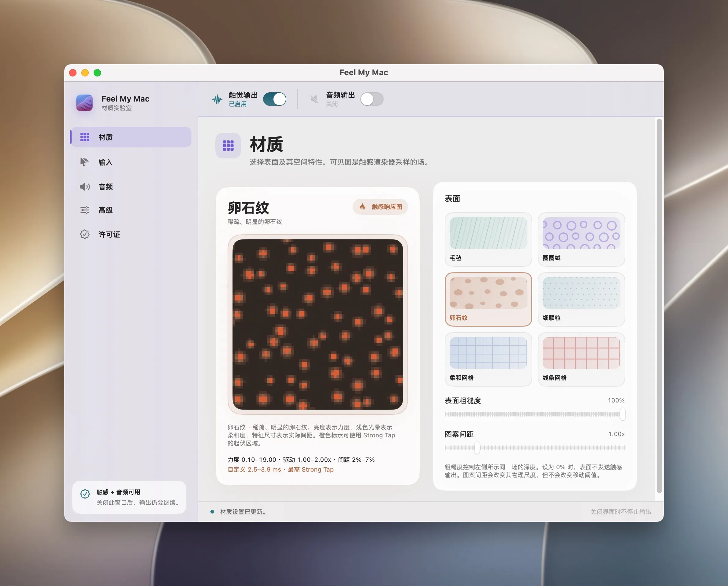Select the 线条网格 surface card
The image size is (728, 586).
581,359
